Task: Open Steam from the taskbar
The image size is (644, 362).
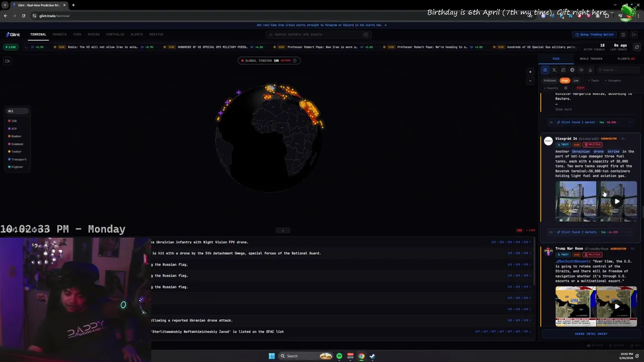Action: tap(372, 356)
